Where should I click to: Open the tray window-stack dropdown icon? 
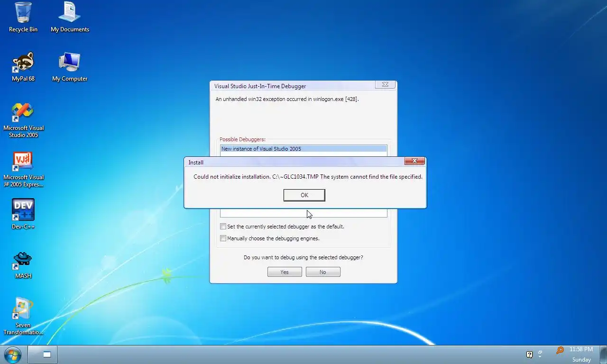540,354
